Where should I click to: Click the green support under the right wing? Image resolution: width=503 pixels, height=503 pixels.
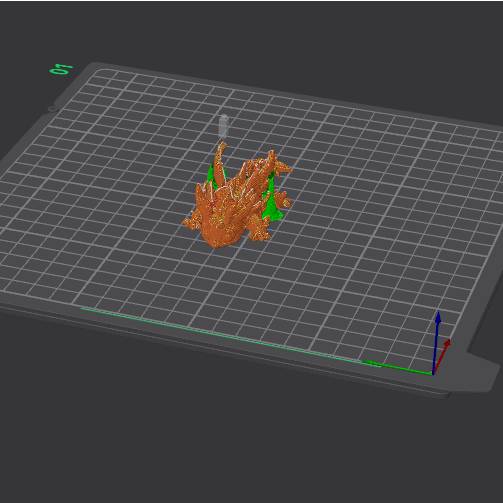click(x=273, y=206)
